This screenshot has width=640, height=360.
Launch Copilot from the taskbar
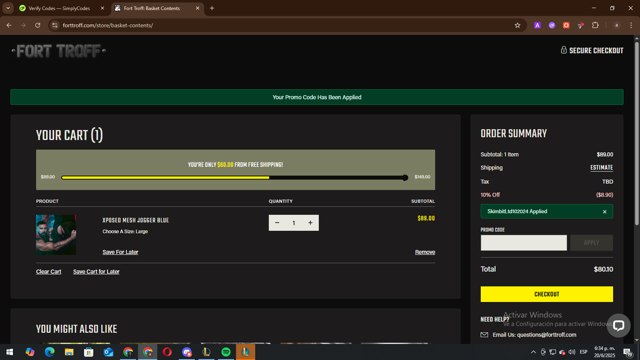(30, 352)
